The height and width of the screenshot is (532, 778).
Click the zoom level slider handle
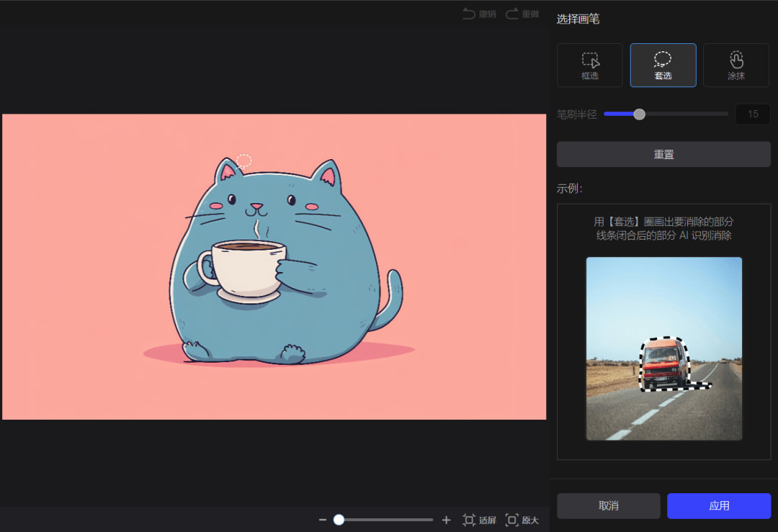[x=339, y=520]
